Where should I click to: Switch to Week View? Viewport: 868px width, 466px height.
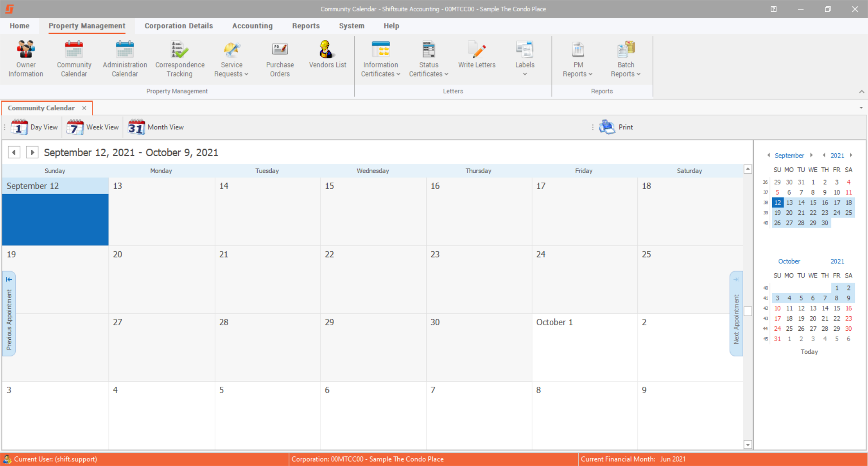93,128
